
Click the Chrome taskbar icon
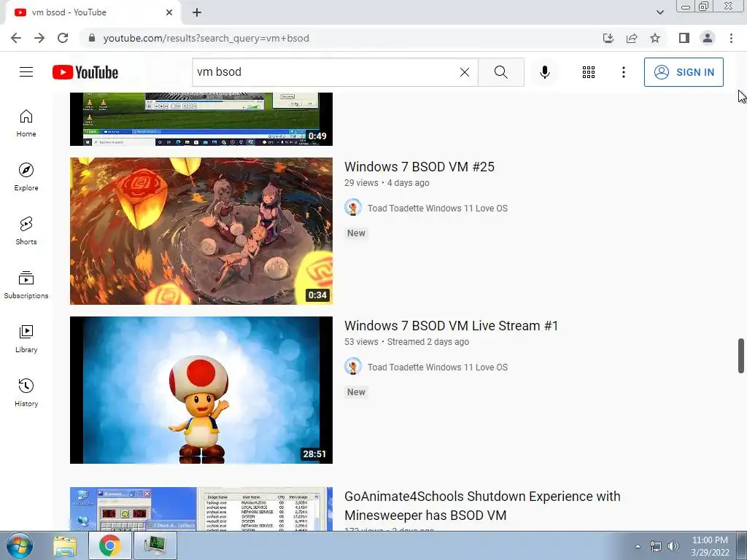pos(109,545)
